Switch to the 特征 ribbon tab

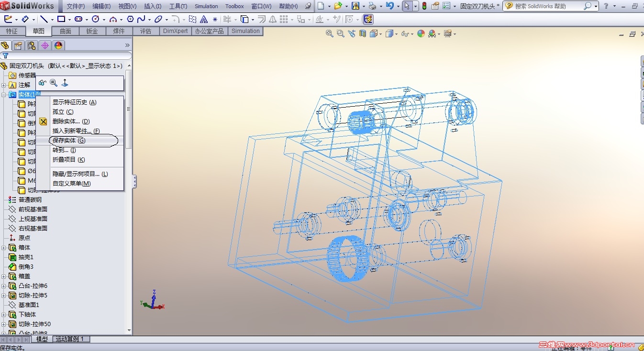[12, 31]
